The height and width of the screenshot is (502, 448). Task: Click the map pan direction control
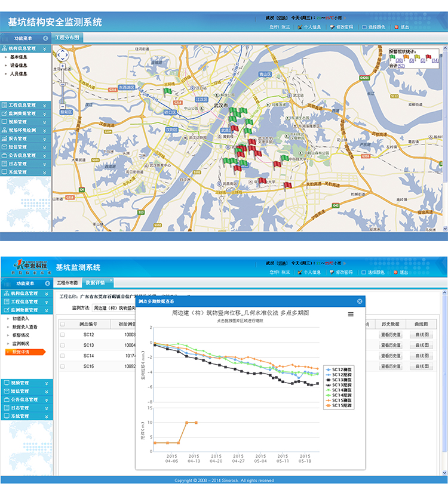coord(62,56)
